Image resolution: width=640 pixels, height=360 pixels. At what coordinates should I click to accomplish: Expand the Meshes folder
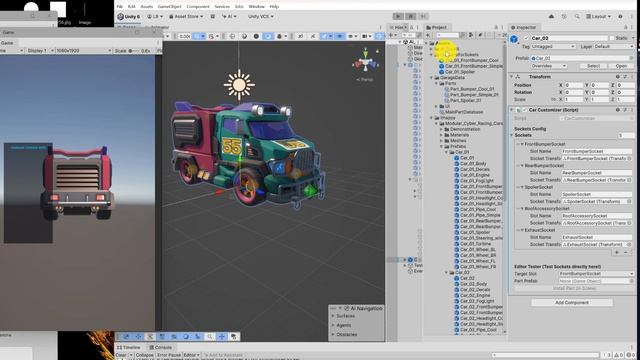click(441, 141)
